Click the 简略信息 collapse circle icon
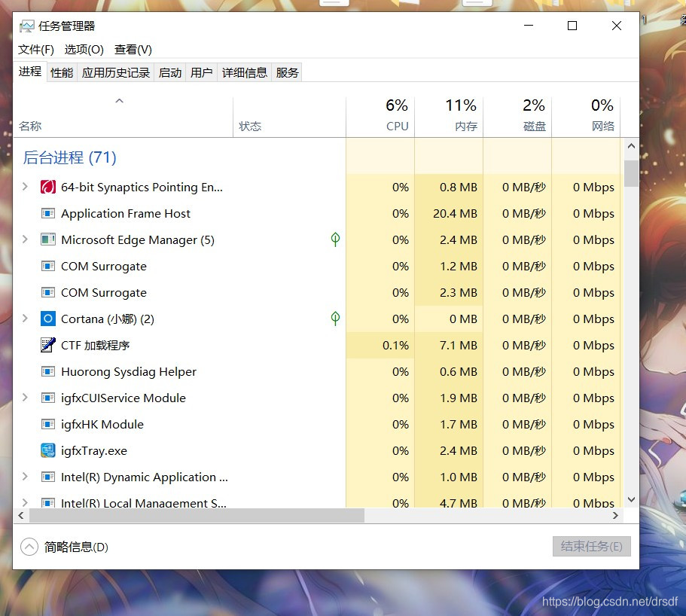This screenshot has width=686, height=616. pyautogui.click(x=29, y=547)
